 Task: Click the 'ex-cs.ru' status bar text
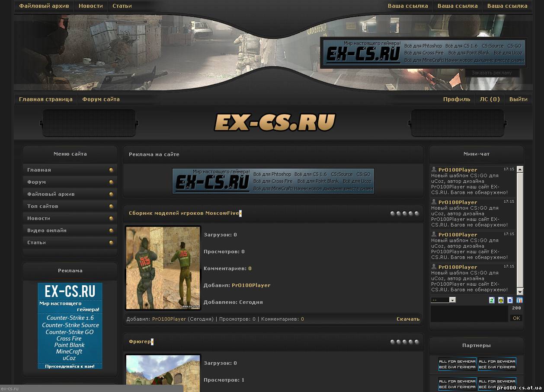click(x=10, y=389)
